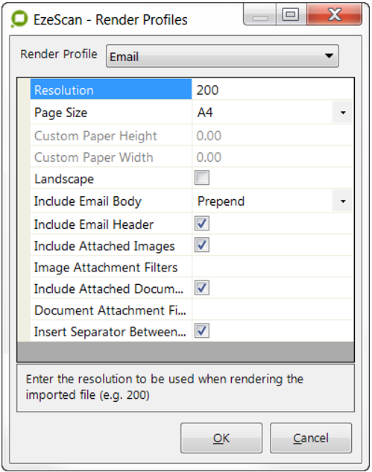Click the Cancel button
372x472 pixels.
[311, 438]
